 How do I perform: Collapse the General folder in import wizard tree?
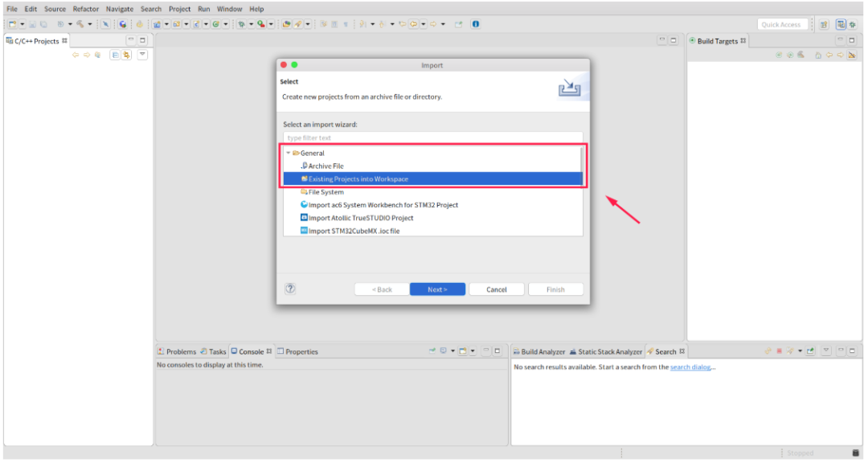pyautogui.click(x=288, y=153)
